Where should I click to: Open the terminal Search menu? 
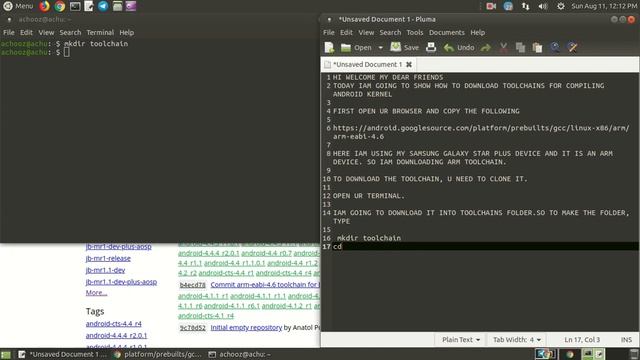(70, 32)
